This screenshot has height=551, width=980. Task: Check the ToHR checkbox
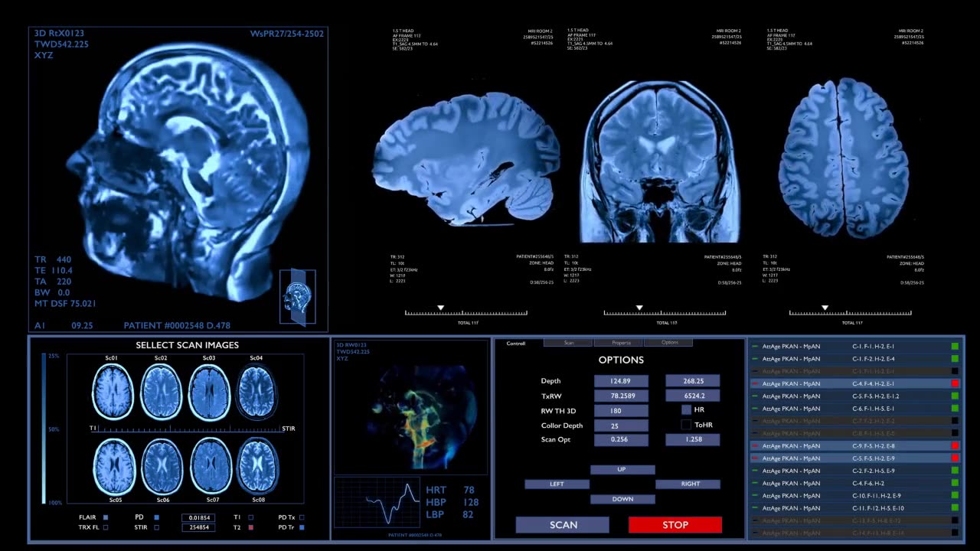pyautogui.click(x=686, y=425)
